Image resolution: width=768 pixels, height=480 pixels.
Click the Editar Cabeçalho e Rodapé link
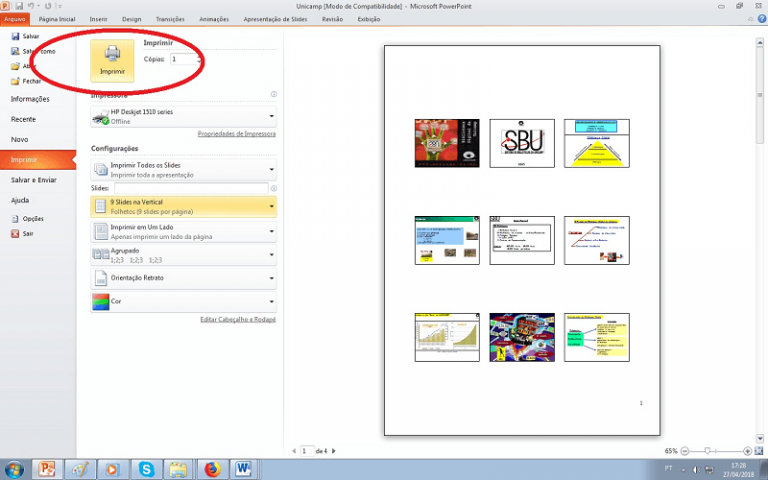(x=238, y=319)
